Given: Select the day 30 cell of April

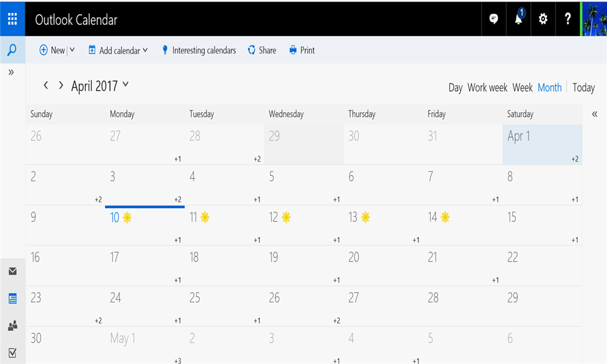Looking at the screenshot, I should (65, 345).
